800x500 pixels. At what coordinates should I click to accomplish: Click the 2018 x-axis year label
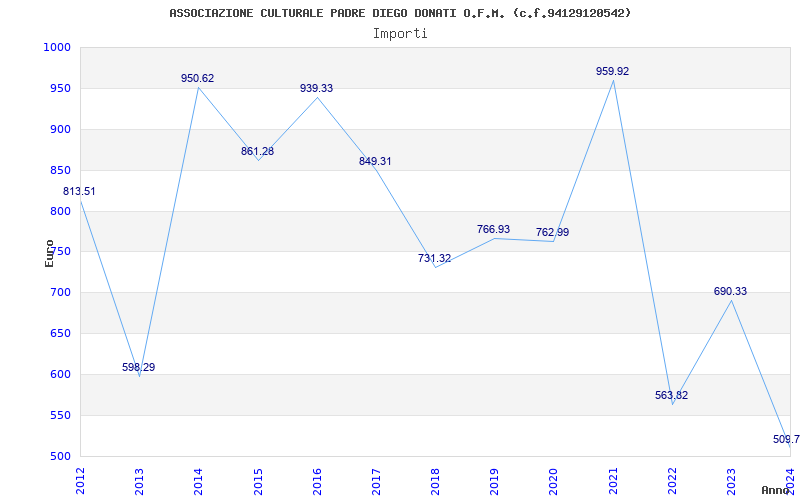(x=435, y=481)
